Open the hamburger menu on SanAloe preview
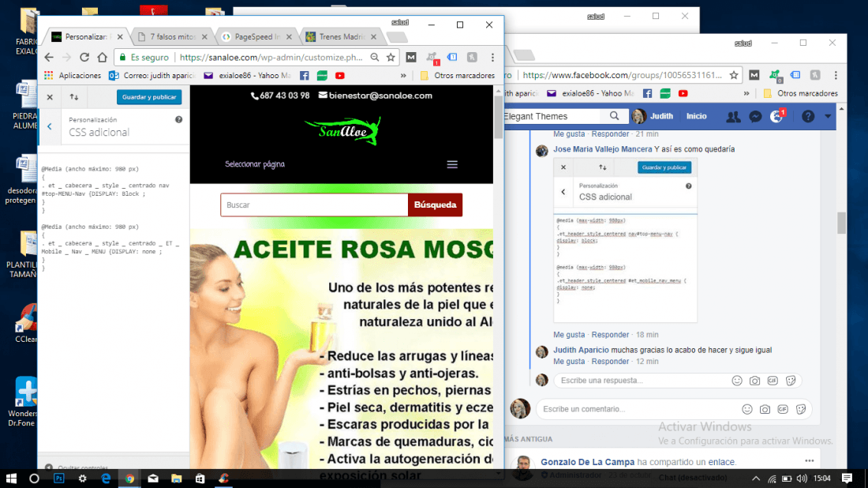 (452, 164)
